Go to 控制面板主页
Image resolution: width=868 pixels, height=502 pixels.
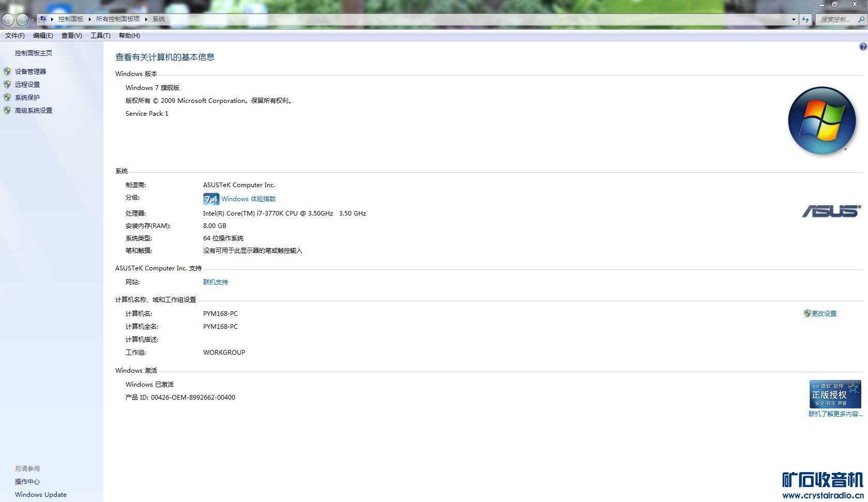point(34,53)
